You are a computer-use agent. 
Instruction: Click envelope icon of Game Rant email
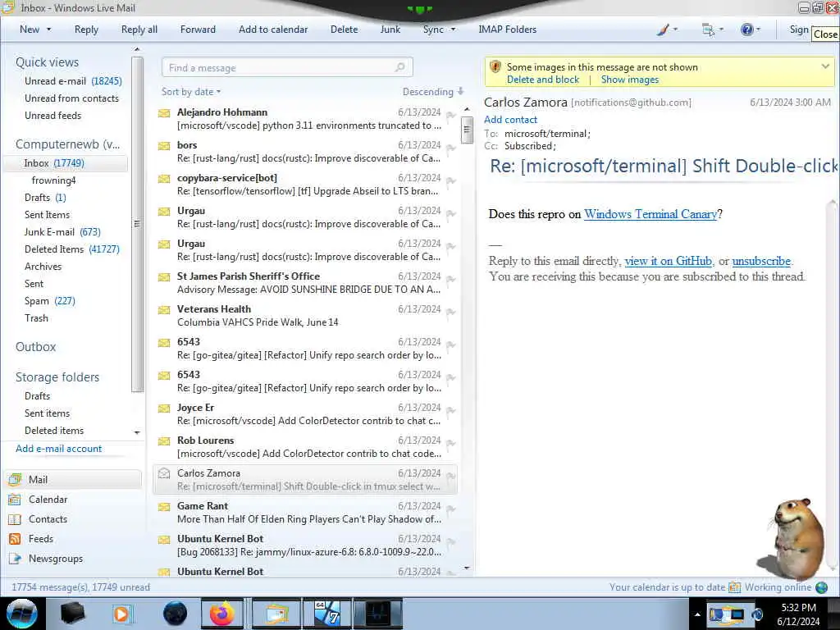pyautogui.click(x=164, y=507)
